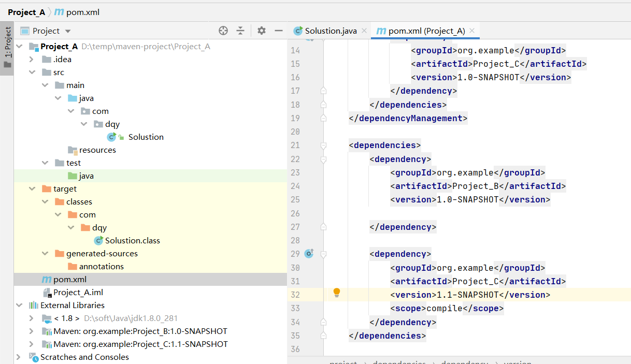
Task: Click the com package icon under java
Action: coord(85,111)
